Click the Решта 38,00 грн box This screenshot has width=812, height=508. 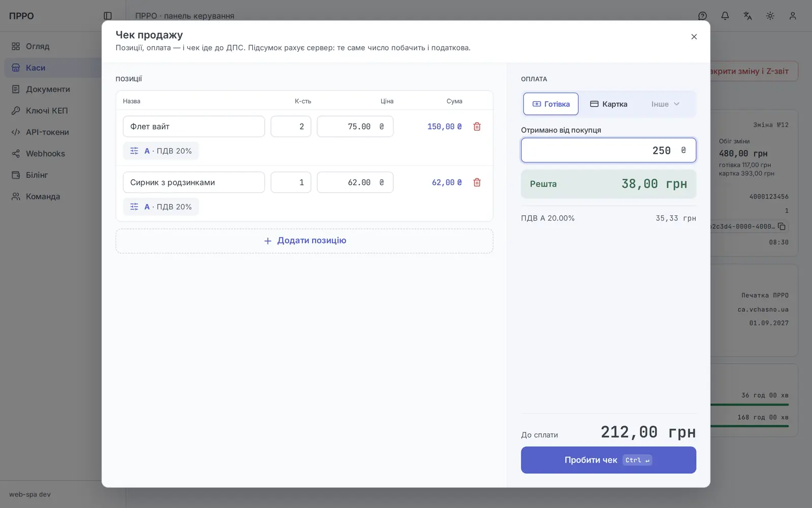tap(608, 184)
